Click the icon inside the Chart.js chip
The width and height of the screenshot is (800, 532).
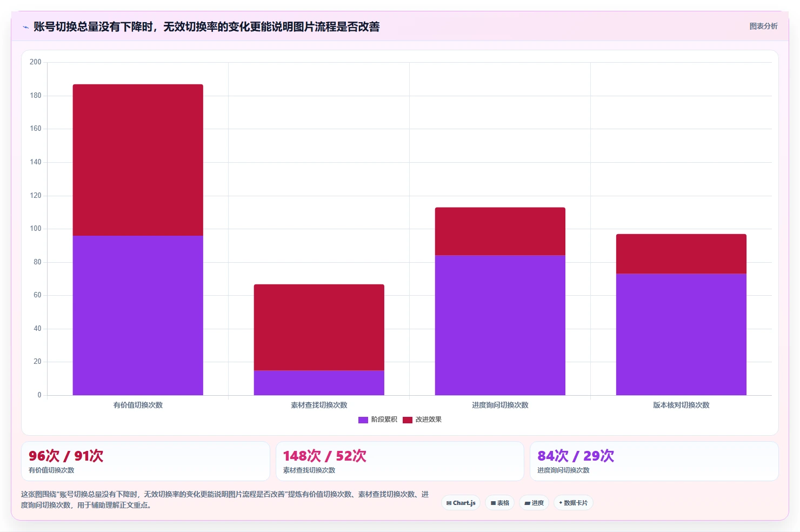pos(449,503)
